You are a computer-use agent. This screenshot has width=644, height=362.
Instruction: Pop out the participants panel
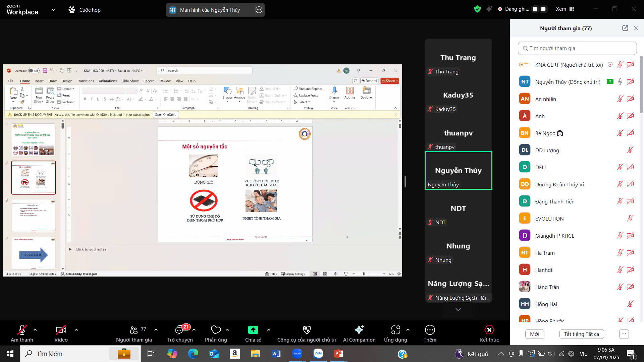pyautogui.click(x=625, y=28)
